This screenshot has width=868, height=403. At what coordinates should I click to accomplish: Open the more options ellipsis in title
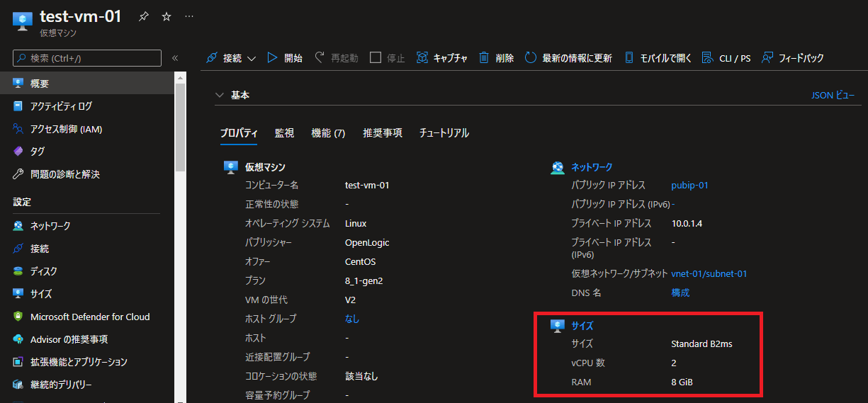[x=188, y=16]
